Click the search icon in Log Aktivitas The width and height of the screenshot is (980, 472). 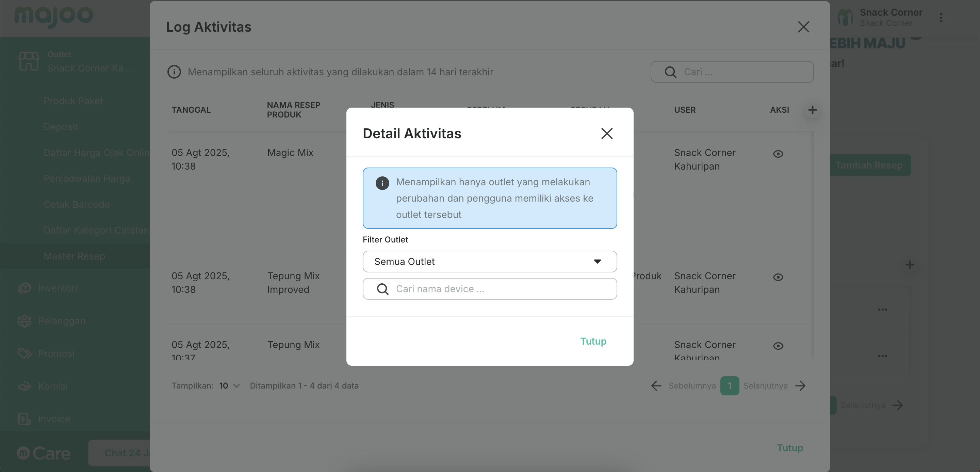pos(670,72)
